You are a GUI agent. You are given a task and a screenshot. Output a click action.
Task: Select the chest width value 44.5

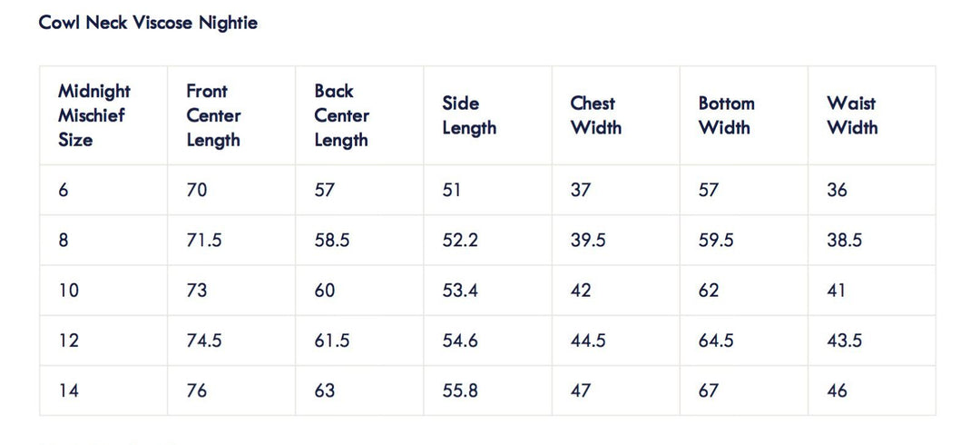(x=588, y=341)
